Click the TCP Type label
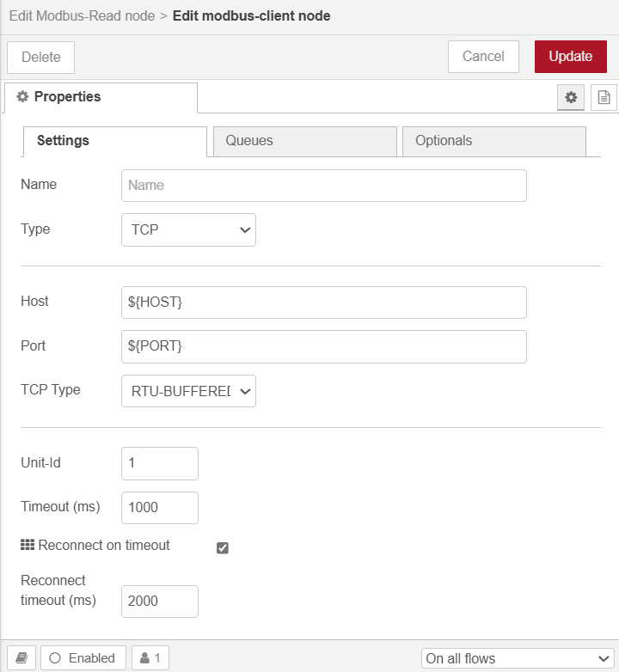The width and height of the screenshot is (619, 672). coord(51,389)
